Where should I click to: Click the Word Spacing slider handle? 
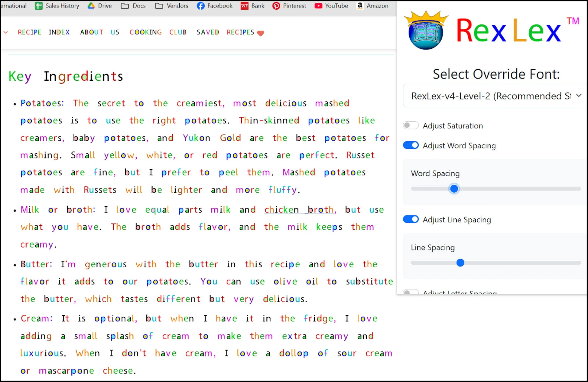(x=454, y=189)
